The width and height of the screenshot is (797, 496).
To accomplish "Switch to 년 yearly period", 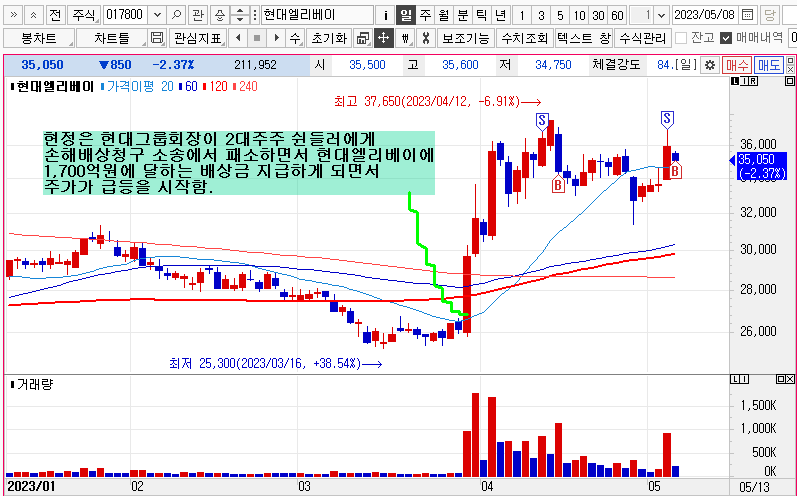I will (x=500, y=15).
